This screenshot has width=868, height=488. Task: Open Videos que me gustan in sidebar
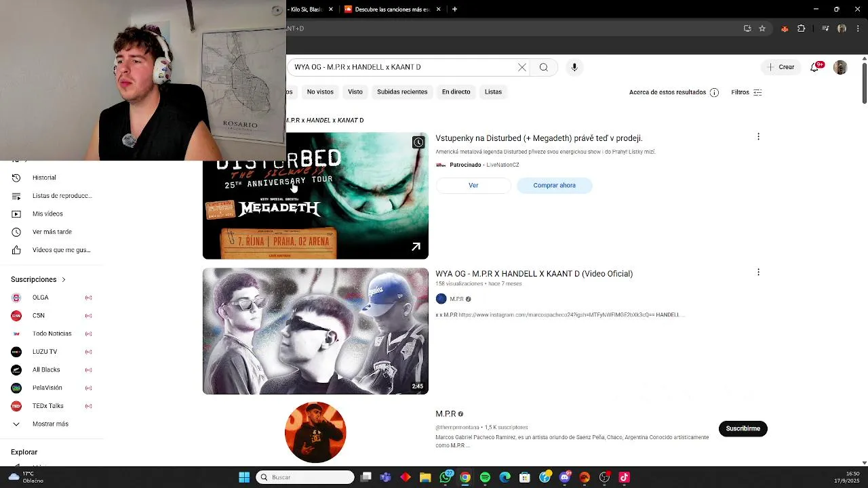point(52,250)
